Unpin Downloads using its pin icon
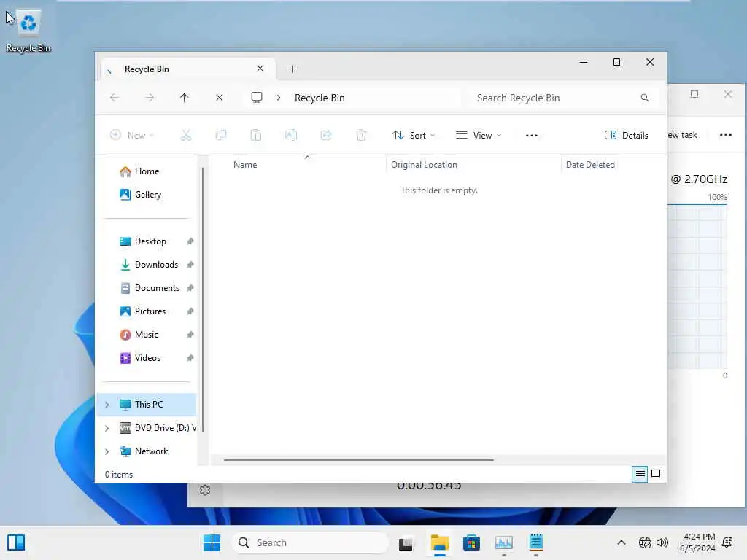 pyautogui.click(x=190, y=265)
